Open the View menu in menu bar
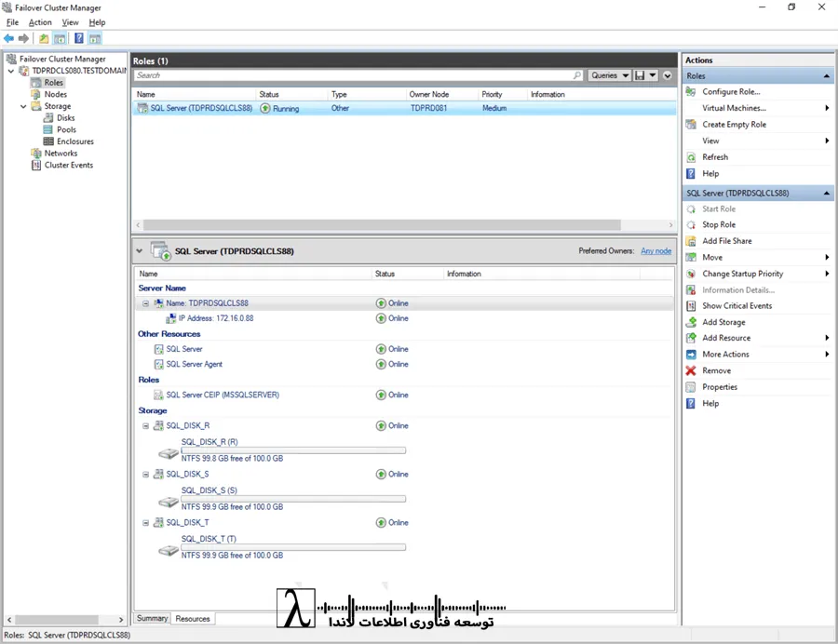The image size is (838, 644). pyautogui.click(x=70, y=22)
